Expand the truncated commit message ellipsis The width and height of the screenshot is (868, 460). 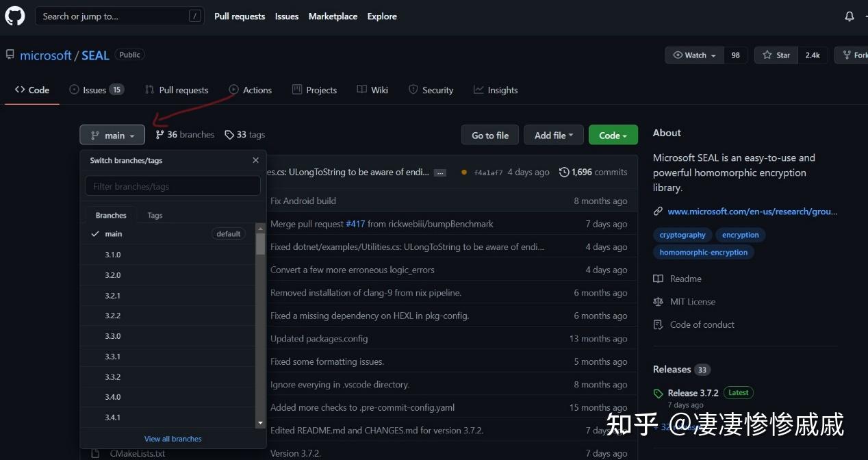(x=439, y=172)
